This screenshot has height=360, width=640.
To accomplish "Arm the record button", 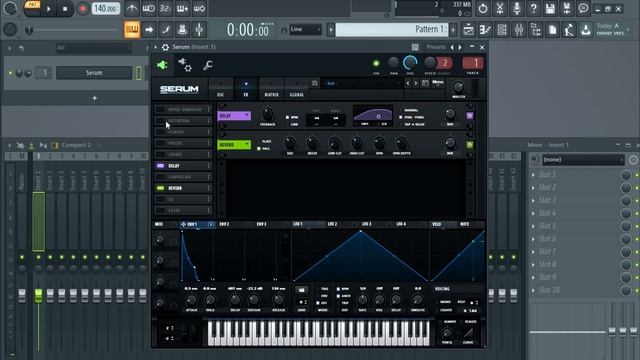I will tap(83, 9).
